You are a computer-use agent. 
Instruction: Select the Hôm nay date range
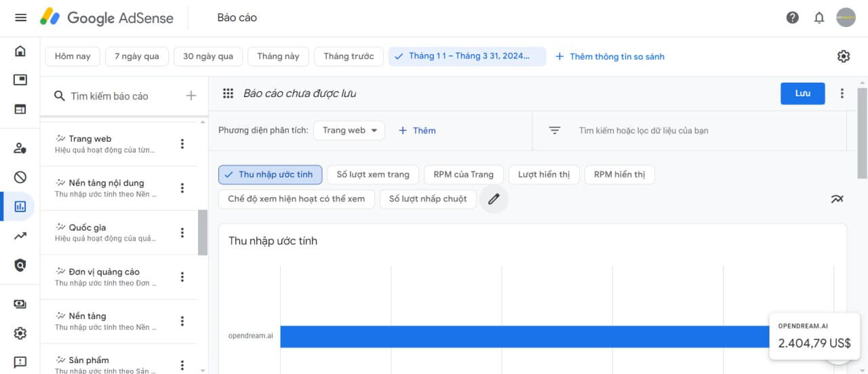(73, 56)
